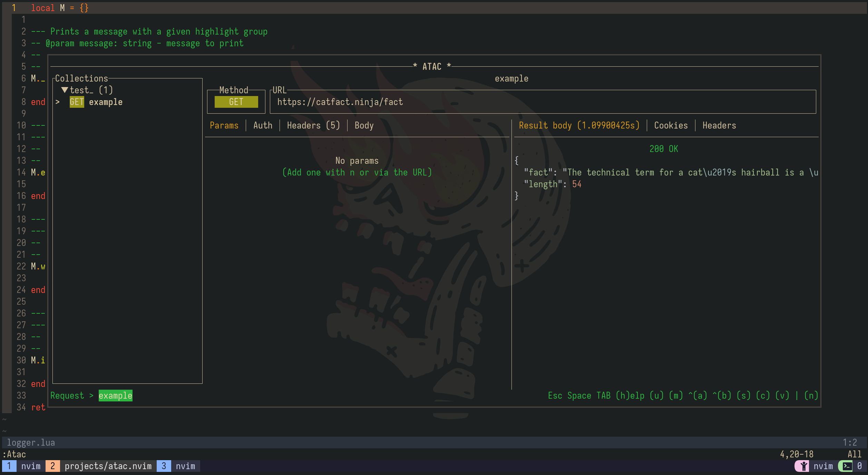Open the Cookies tab

tap(671, 125)
